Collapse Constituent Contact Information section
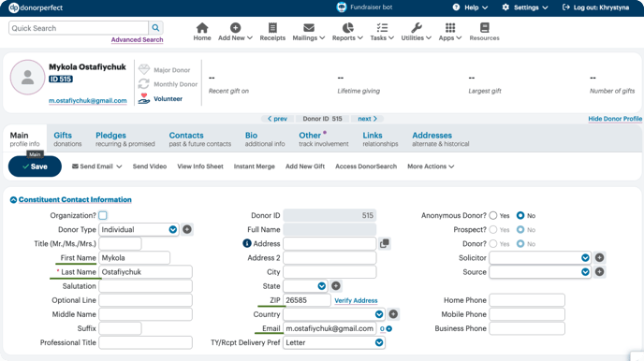This screenshot has width=644, height=361. click(x=13, y=200)
